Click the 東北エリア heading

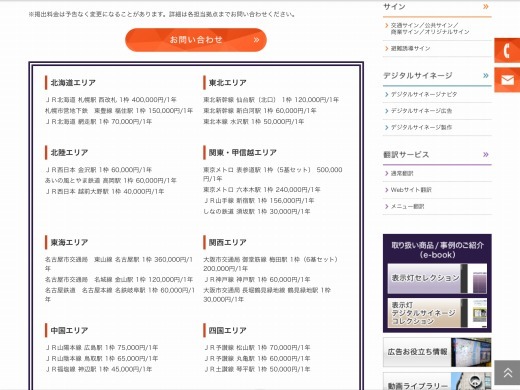[x=228, y=83]
